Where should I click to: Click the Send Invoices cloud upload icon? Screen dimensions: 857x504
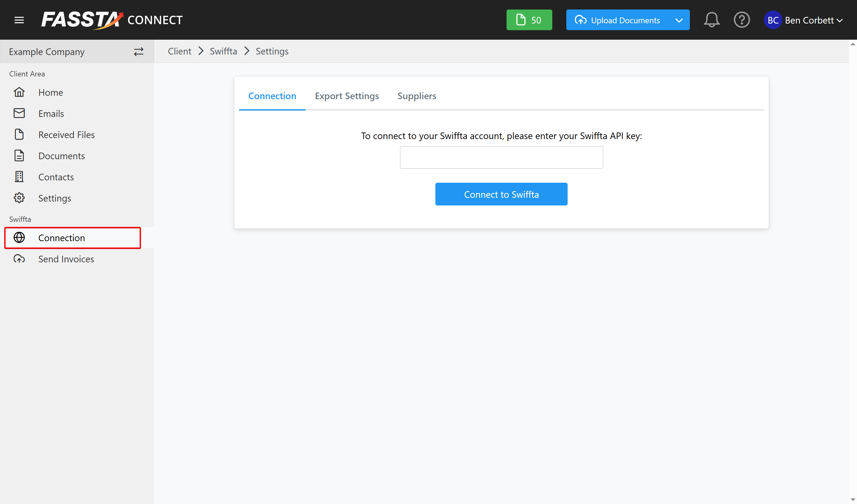tap(19, 259)
